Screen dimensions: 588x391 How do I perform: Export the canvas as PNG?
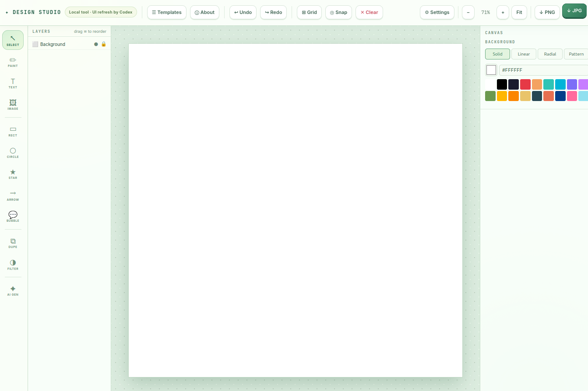[547, 12]
